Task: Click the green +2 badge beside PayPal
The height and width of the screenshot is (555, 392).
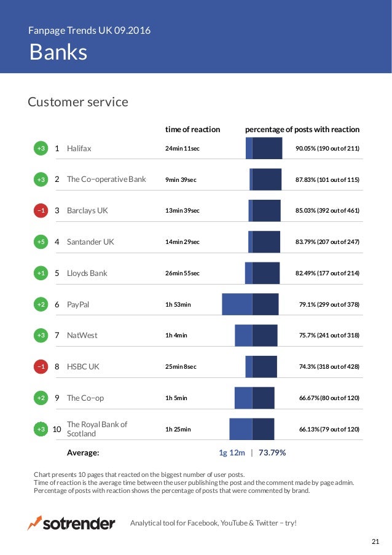Action: tap(41, 304)
